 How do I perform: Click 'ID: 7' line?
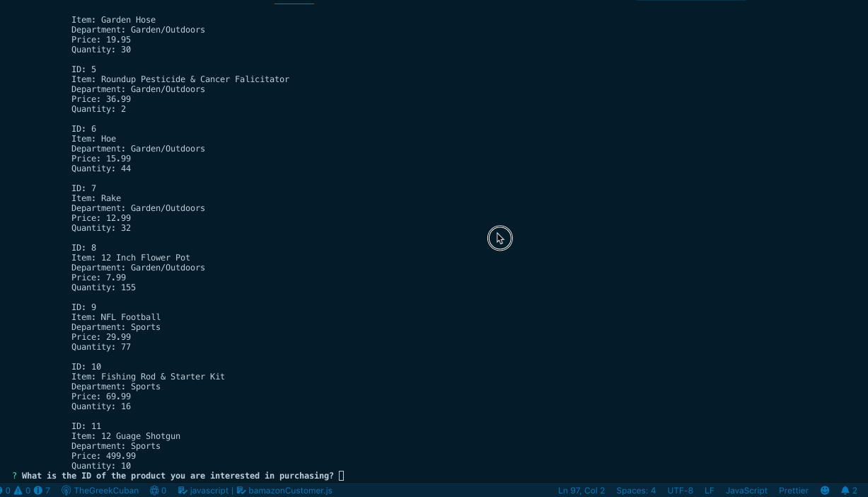pyautogui.click(x=83, y=188)
